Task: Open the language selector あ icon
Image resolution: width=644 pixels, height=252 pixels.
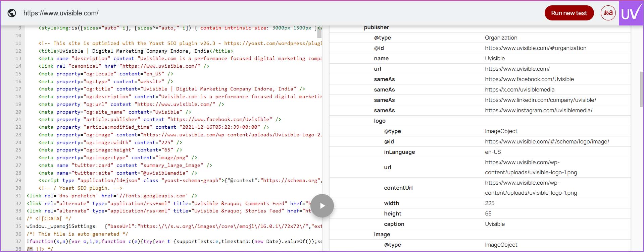Action: [608, 13]
